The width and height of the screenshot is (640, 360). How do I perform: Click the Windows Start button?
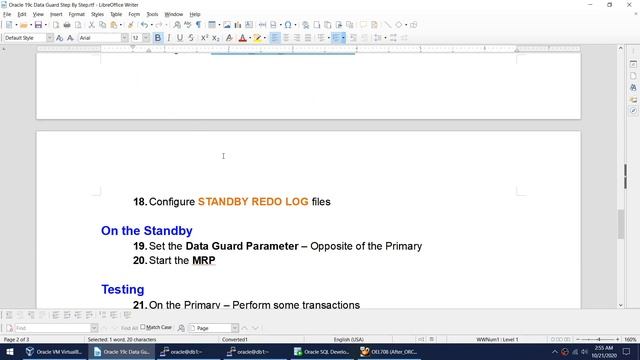point(10,352)
